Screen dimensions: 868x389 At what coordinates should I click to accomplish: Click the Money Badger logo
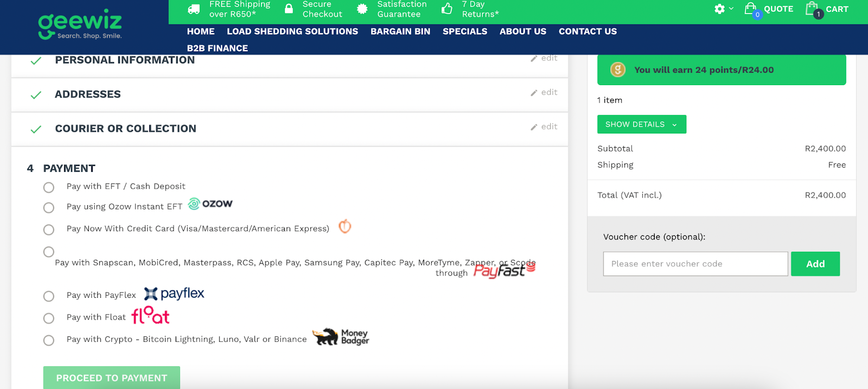point(341,337)
